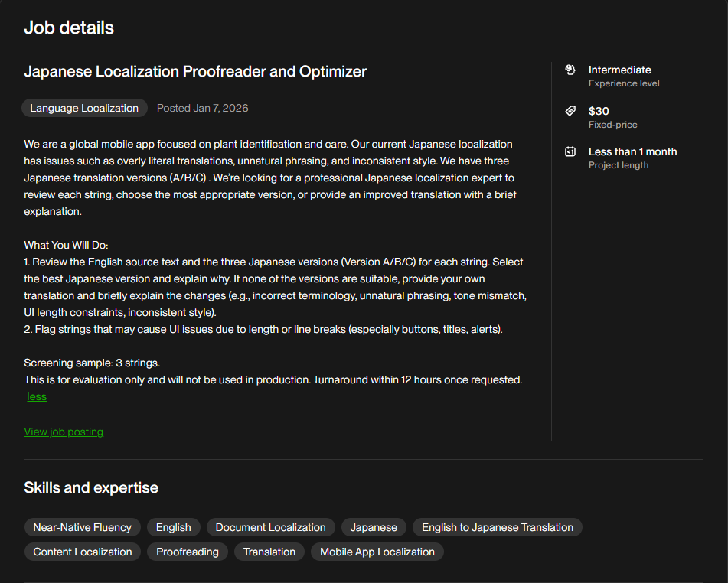Choose the Japanese skill tag
The image size is (728, 583).
click(374, 527)
